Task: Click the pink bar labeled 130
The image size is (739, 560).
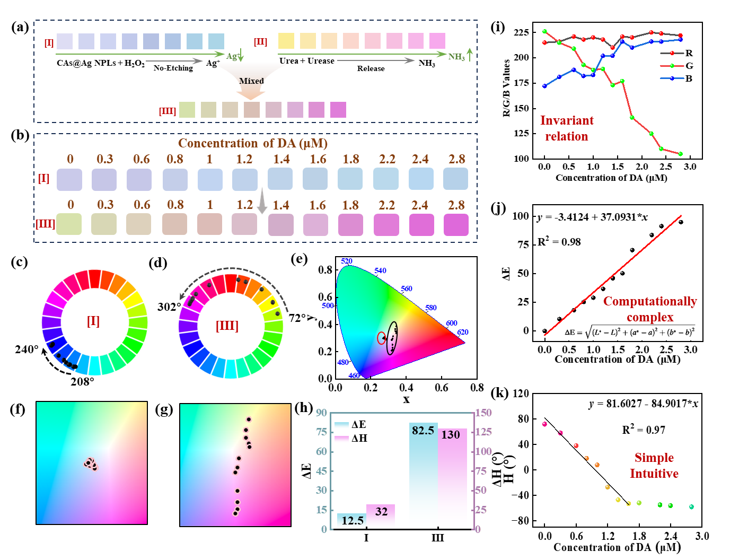Action: tap(452, 478)
